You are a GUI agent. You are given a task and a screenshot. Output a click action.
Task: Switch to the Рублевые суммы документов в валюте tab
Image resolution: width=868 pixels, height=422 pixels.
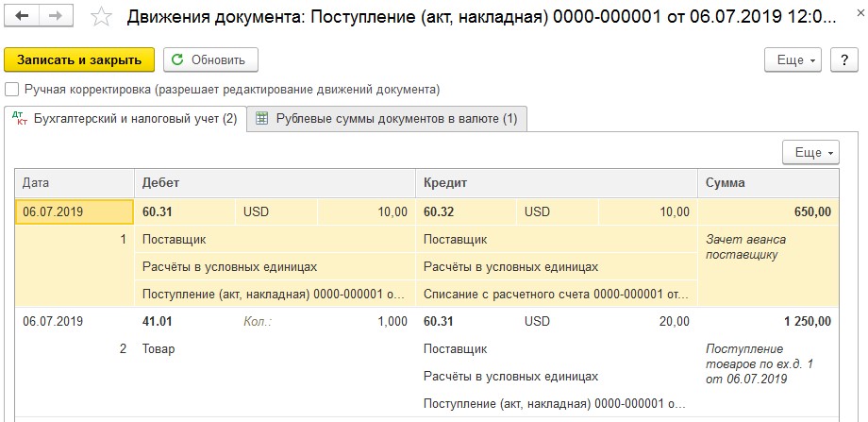pos(387,119)
